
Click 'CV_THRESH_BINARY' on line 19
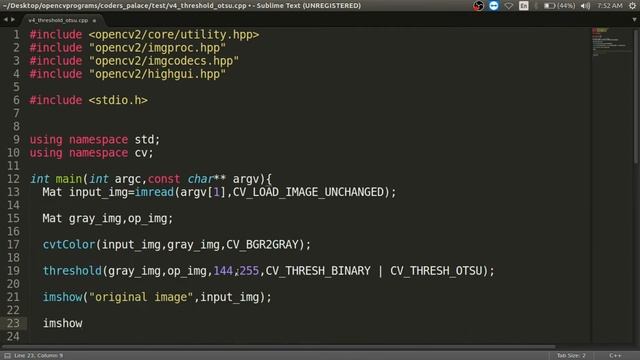click(x=318, y=271)
